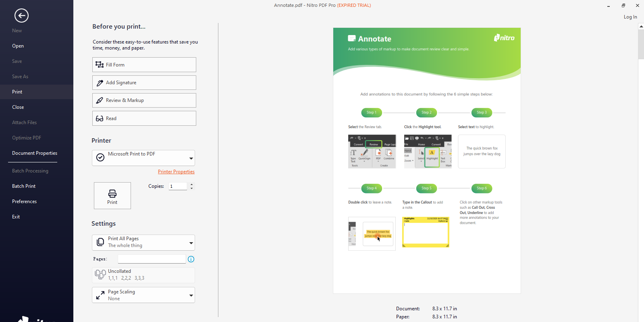Click the Add Signature pen icon
644x322 pixels.
tap(100, 83)
